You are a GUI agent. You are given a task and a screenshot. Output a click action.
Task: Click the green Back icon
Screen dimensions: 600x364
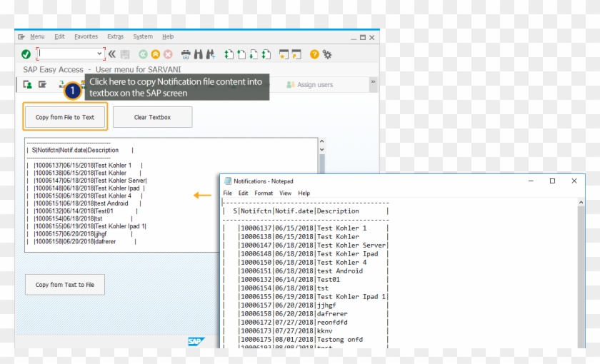[x=143, y=54]
